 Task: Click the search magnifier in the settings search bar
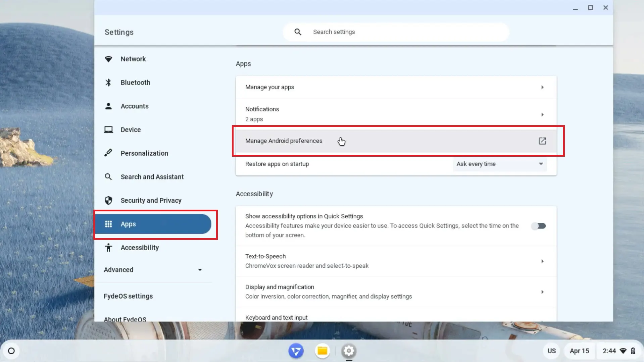298,32
